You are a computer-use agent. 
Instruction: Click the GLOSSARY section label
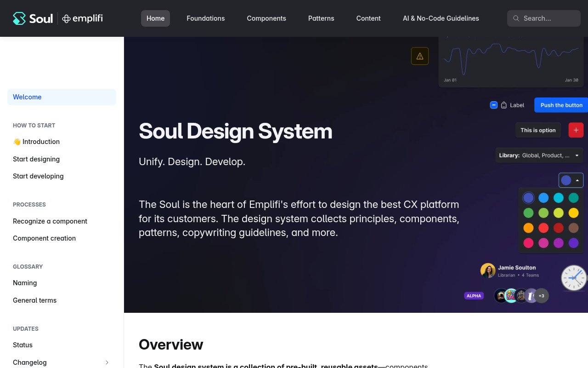(28, 267)
